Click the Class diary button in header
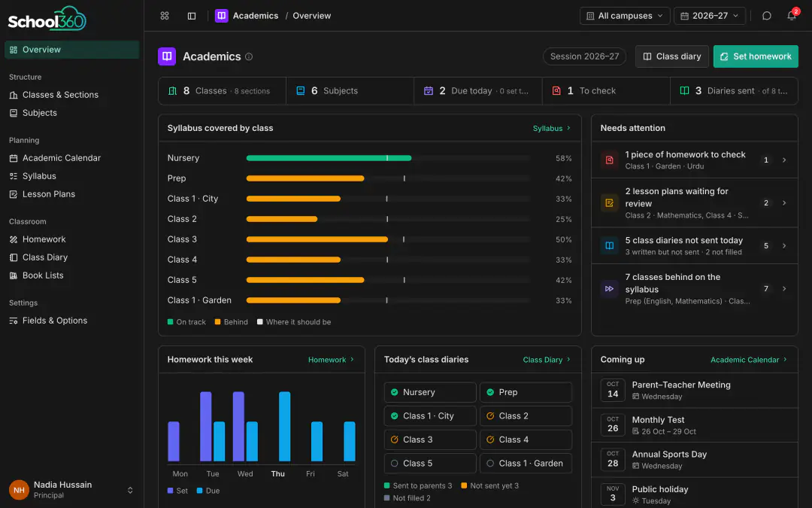The height and width of the screenshot is (508, 812). coord(671,56)
